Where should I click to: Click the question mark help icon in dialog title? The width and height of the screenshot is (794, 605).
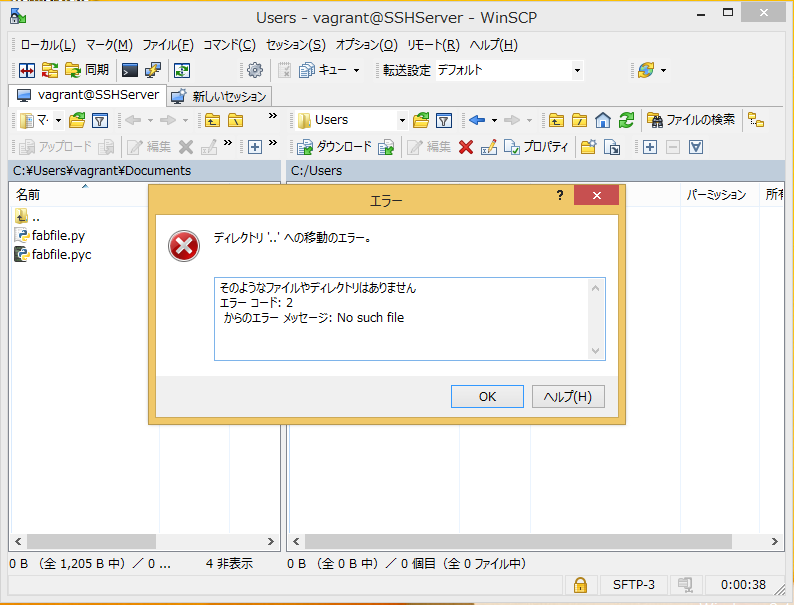pyautogui.click(x=560, y=195)
